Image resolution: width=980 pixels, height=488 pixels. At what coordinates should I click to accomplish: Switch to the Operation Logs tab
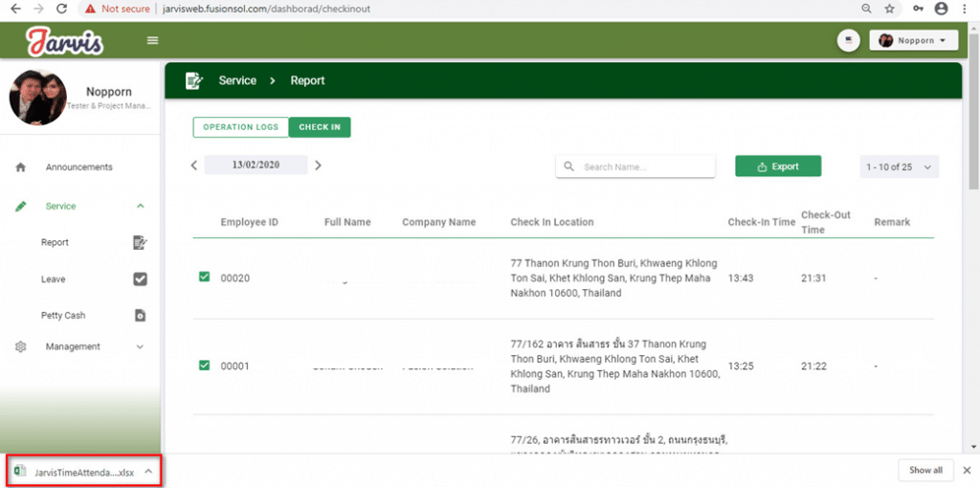(x=240, y=127)
